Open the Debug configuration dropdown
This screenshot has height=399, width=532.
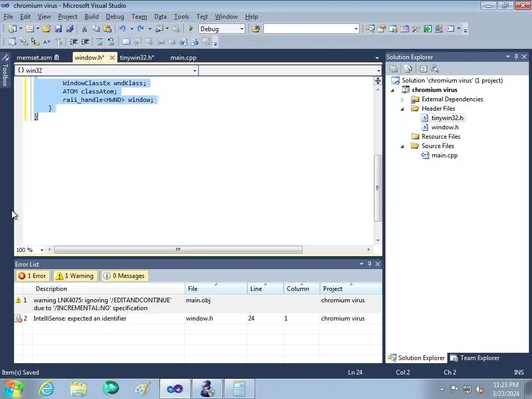click(242, 29)
